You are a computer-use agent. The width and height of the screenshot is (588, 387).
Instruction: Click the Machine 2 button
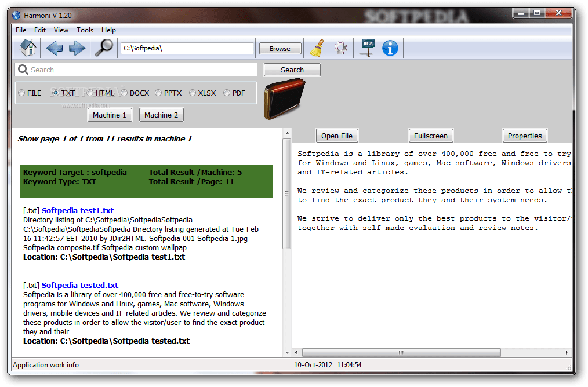(161, 115)
